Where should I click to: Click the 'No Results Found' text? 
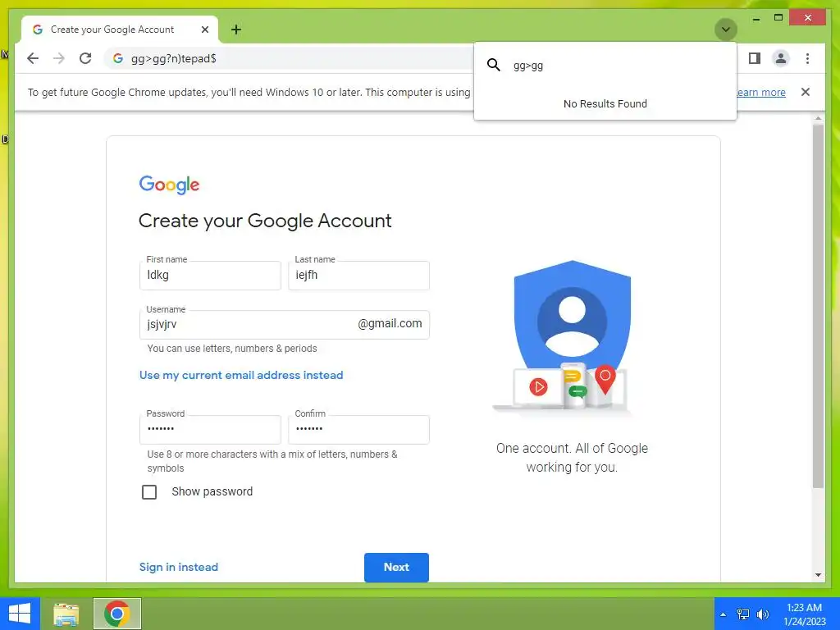[605, 104]
